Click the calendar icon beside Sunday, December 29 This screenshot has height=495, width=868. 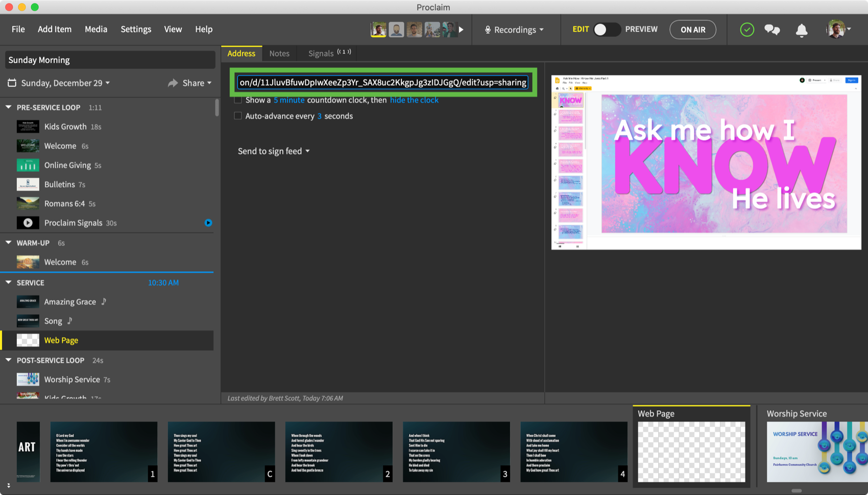coord(12,83)
